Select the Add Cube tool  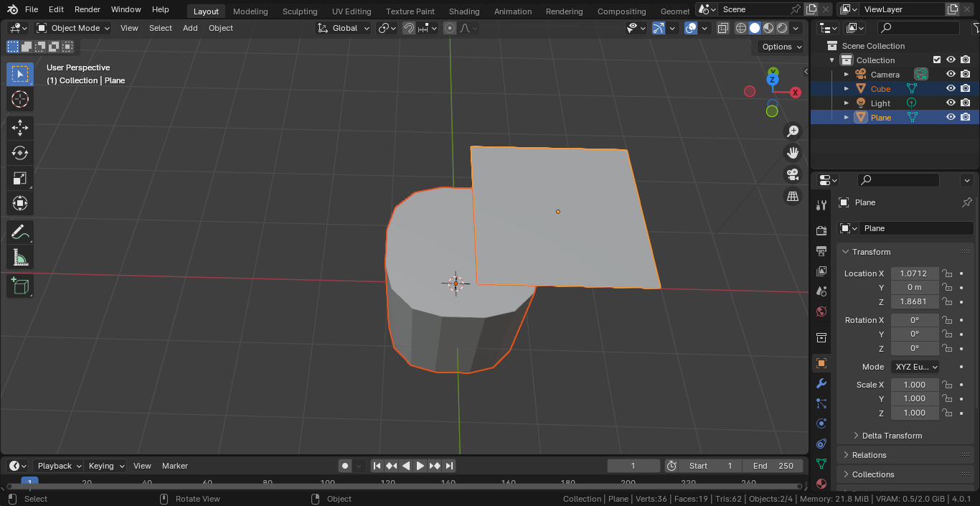tap(20, 286)
